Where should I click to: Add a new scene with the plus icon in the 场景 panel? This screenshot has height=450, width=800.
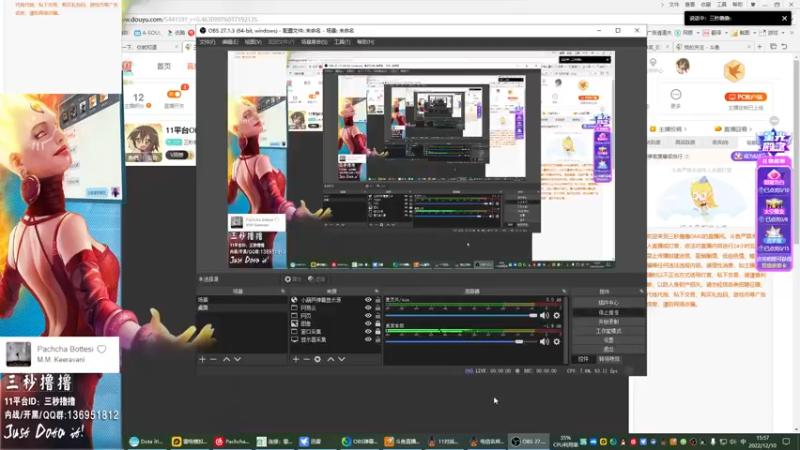click(x=203, y=359)
